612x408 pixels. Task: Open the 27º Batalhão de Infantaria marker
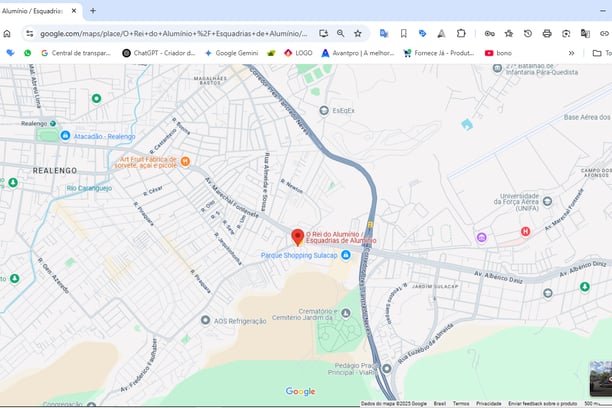497,68
